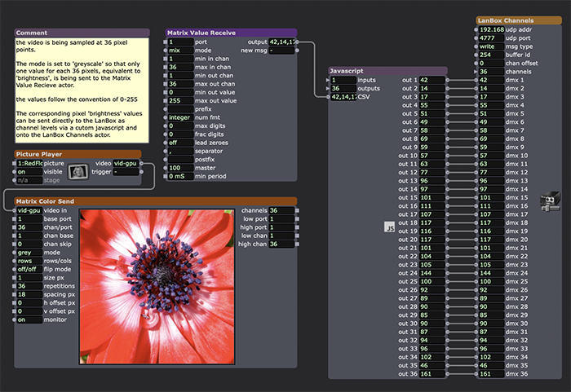This screenshot has height=392, width=571.
Task: Click the Picture Player portrait thumbnail icon
Action: click(x=78, y=172)
